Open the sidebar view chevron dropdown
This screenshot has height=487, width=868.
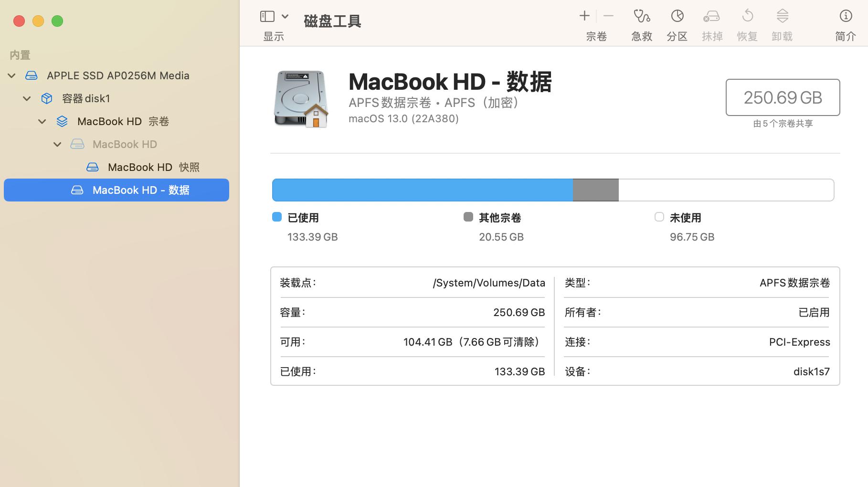(x=285, y=16)
